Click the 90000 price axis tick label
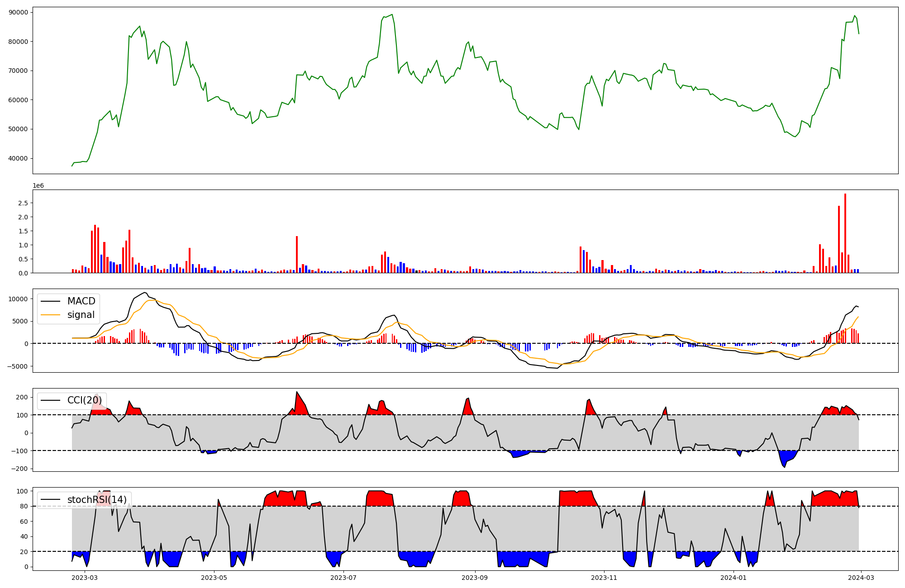The height and width of the screenshot is (588, 905). 18,12
